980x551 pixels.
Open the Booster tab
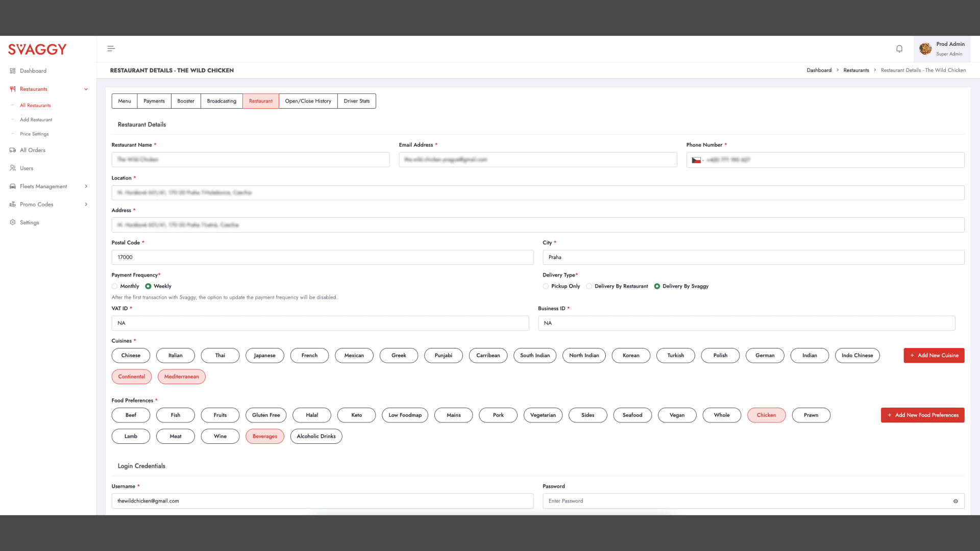[x=186, y=101]
